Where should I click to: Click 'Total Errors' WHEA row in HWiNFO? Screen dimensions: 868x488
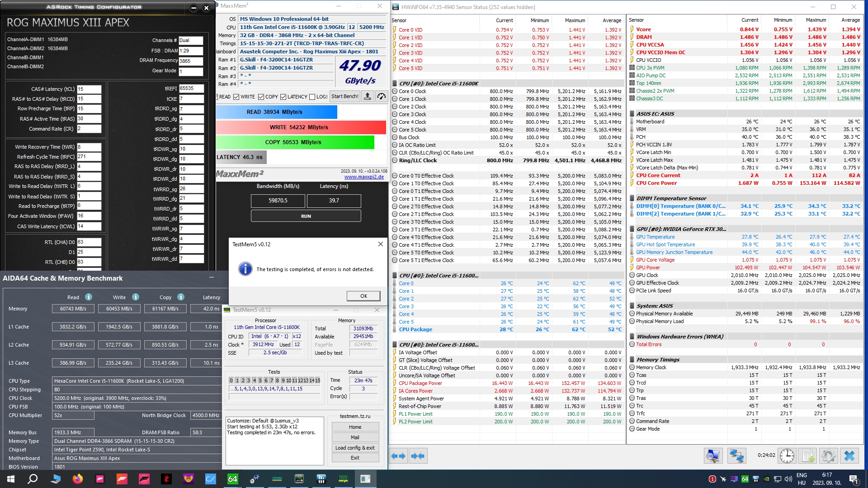tap(745, 344)
